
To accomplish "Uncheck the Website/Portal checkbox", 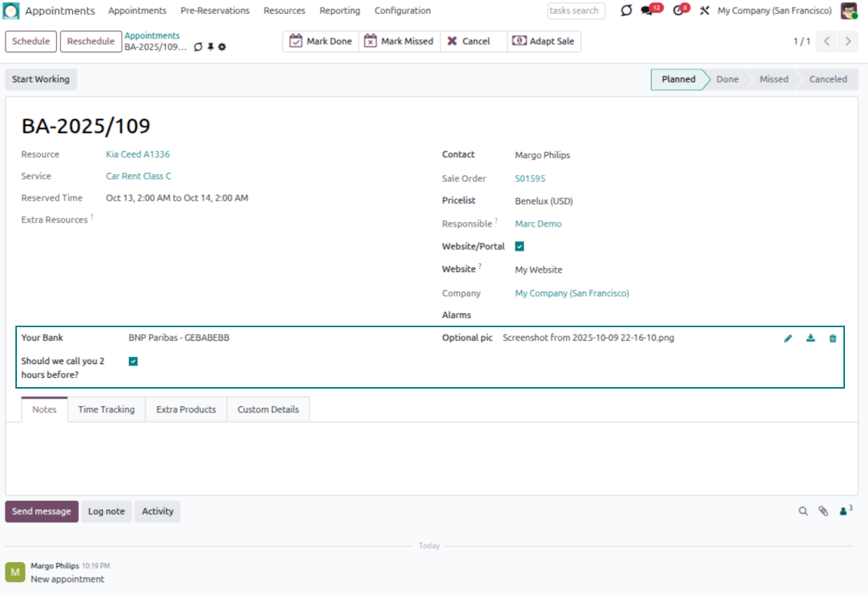I will [x=519, y=247].
